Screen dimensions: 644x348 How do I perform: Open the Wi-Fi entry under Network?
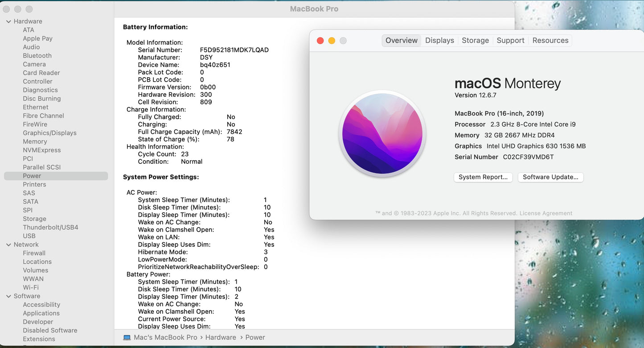[x=31, y=288]
